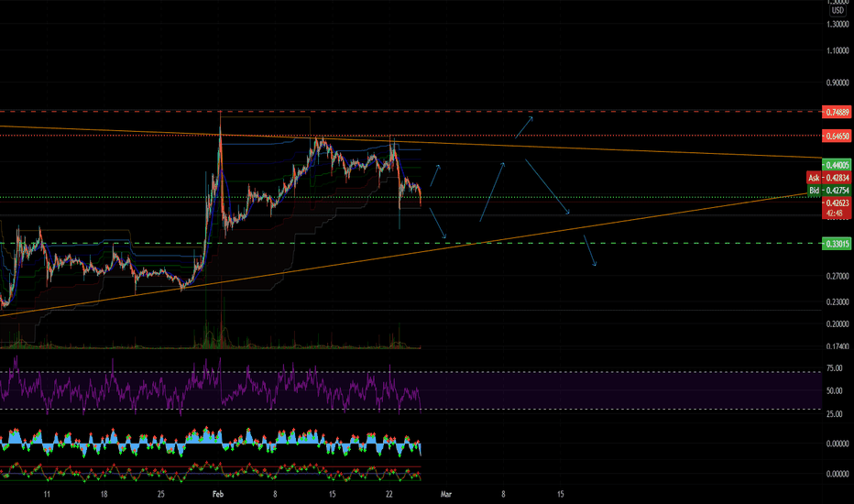Screen dimensions: 854x504
Task: Click the RSI 25.00 scale value
Action: click(x=835, y=414)
